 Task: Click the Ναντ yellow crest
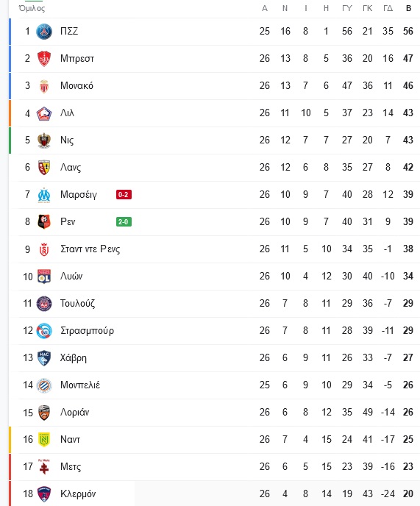pyautogui.click(x=44, y=440)
